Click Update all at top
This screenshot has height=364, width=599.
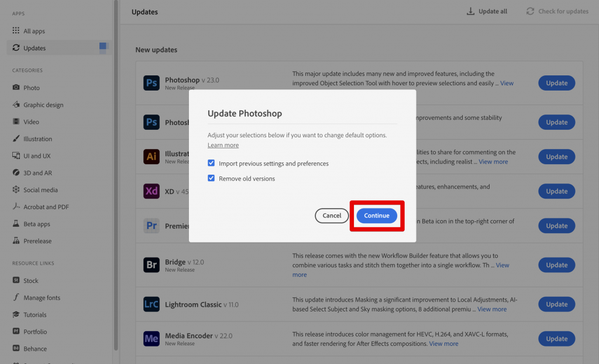(x=487, y=12)
